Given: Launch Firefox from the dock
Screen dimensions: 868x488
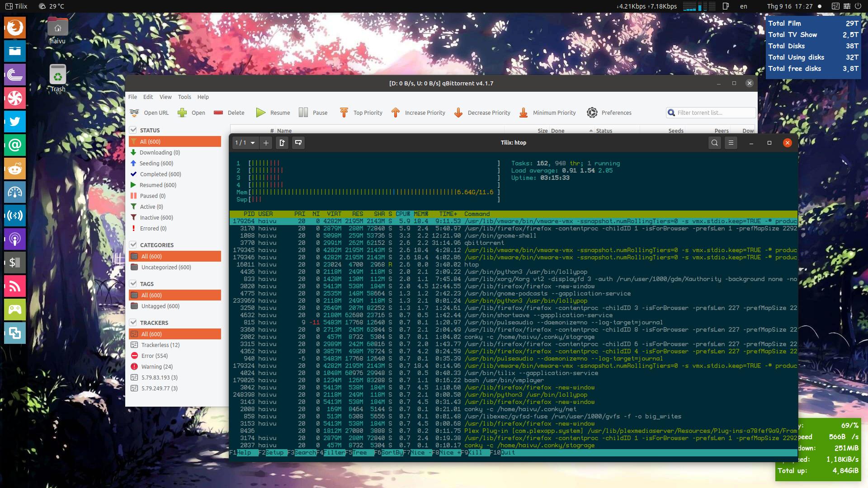Looking at the screenshot, I should tap(15, 28).
